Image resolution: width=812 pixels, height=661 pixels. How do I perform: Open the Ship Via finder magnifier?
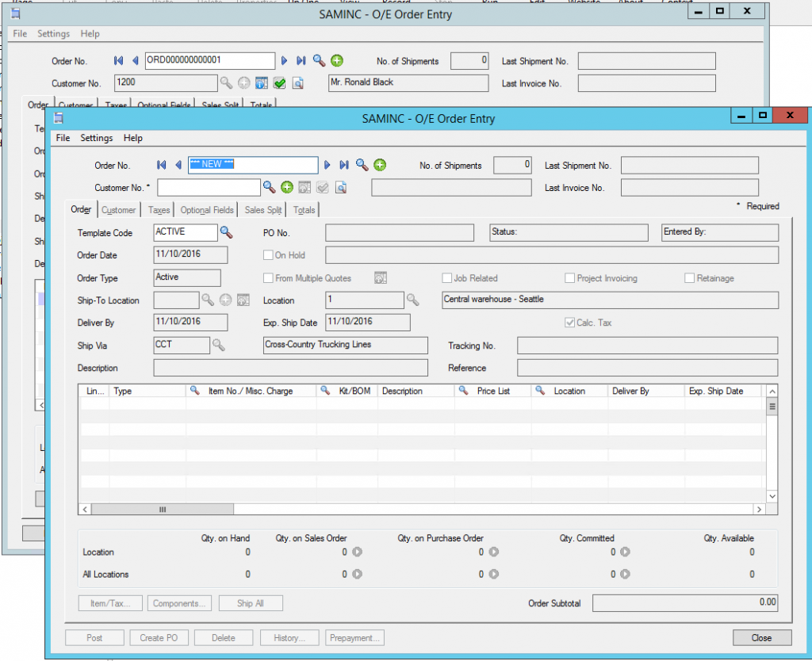(x=219, y=345)
